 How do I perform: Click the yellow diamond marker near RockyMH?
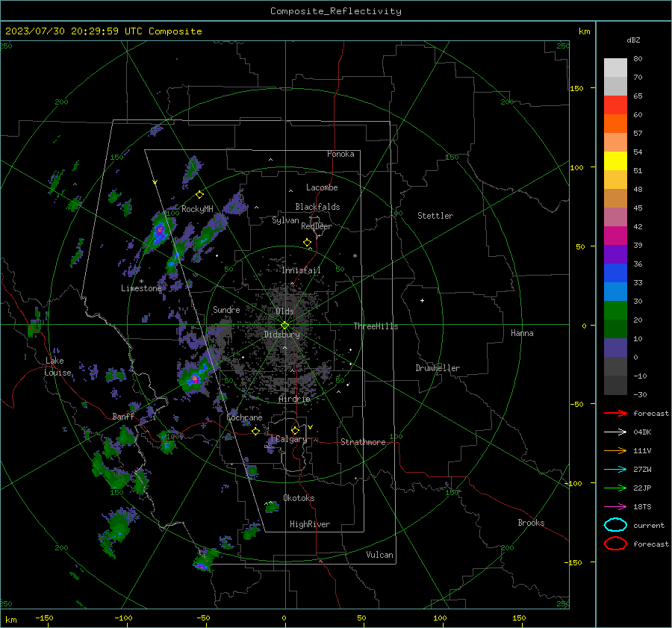pyautogui.click(x=199, y=195)
